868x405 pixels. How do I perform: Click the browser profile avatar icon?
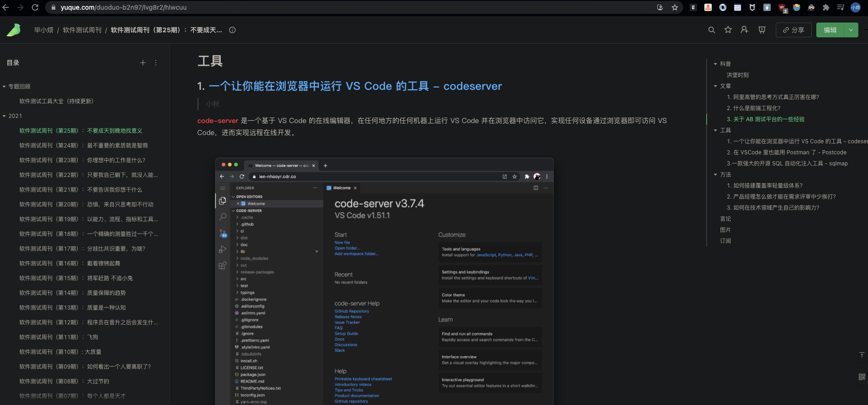[x=856, y=7]
